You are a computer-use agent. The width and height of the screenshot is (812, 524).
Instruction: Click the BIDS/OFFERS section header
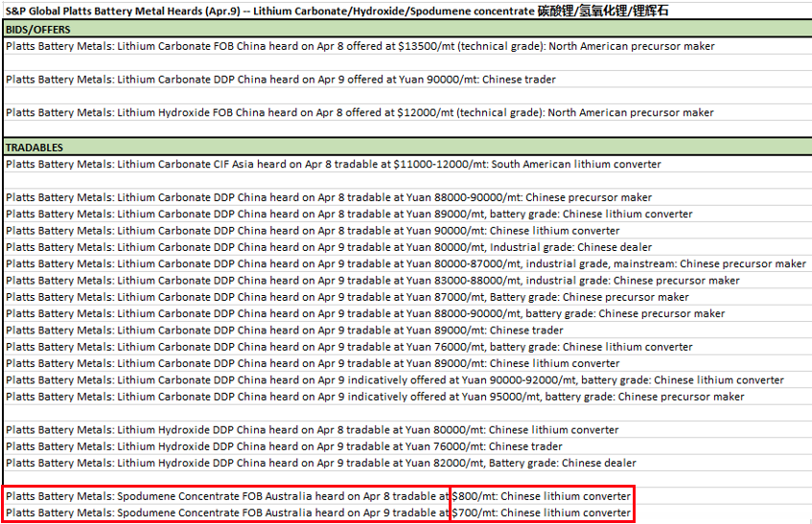407,30
